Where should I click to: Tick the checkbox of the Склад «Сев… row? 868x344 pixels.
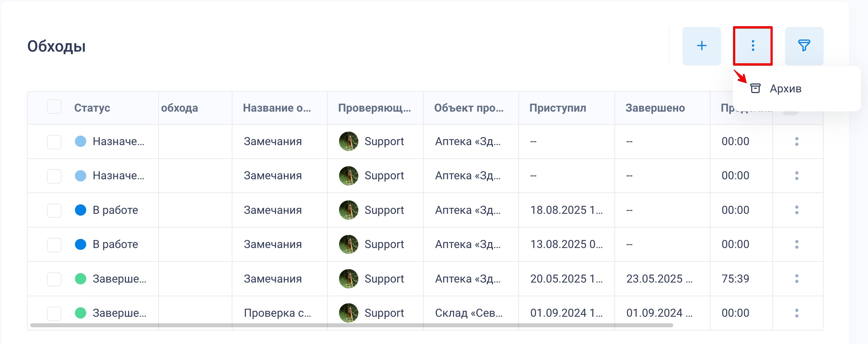[54, 313]
